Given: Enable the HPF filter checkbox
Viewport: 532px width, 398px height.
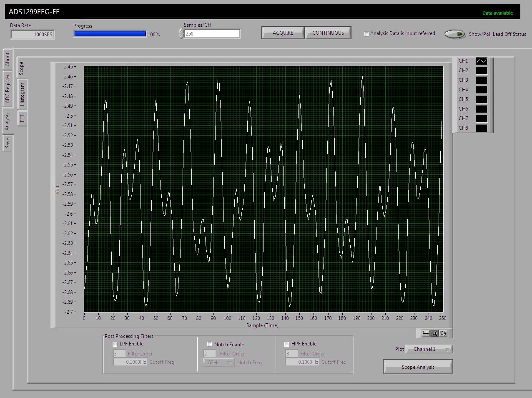Looking at the screenshot, I should (287, 344).
